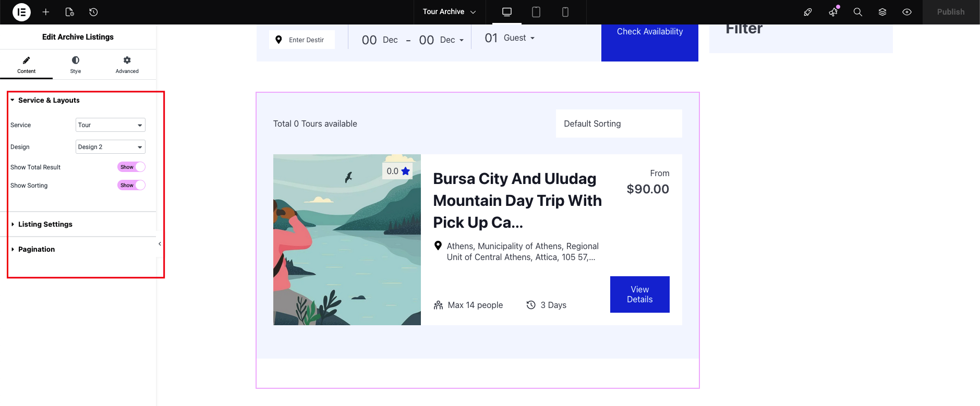Click the Add Element plus icon
980x406 pixels.
click(x=46, y=11)
